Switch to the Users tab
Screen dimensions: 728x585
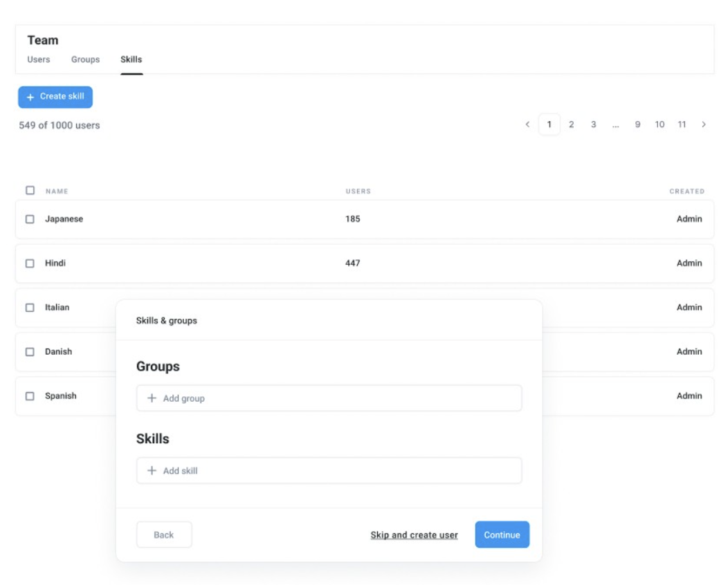(38, 59)
